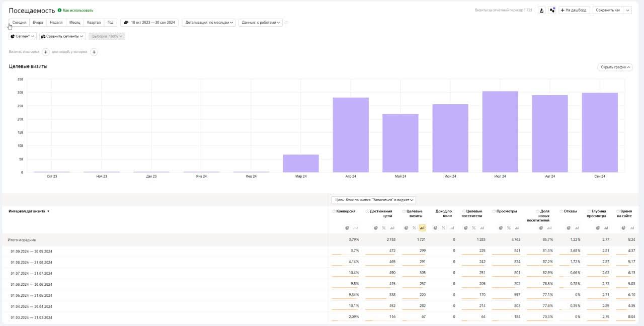Open the Как использовать help link
Screen dimensions: 644x326
click(75, 10)
